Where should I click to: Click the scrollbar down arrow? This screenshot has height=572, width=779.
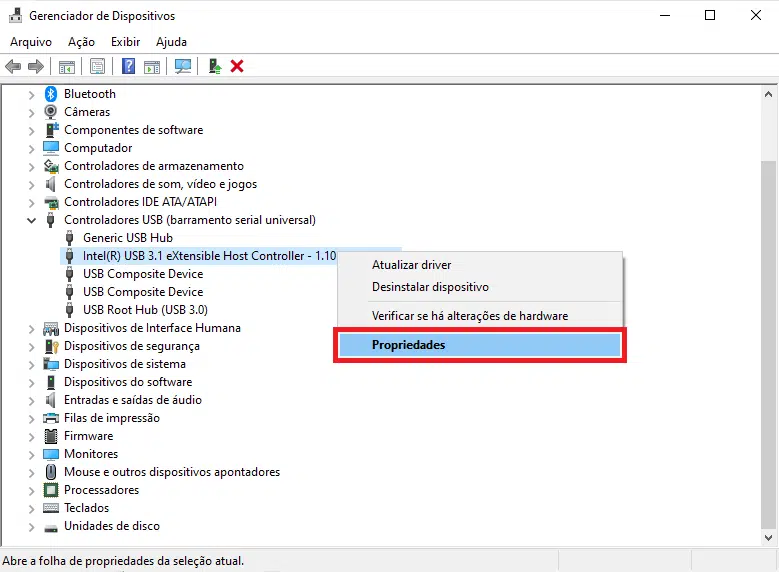[769, 538]
